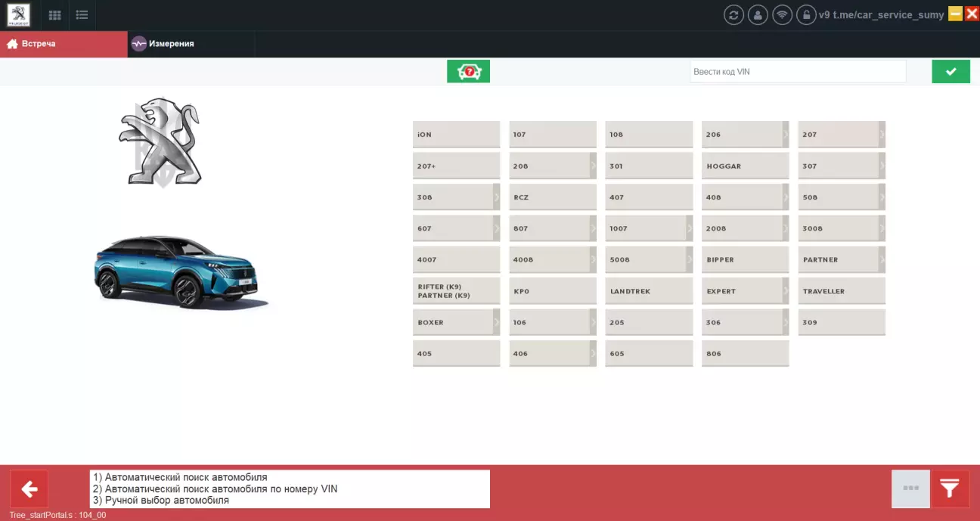Click hint 'Автоматический поиск автомобиля по номеру VIN'
The height and width of the screenshot is (521, 980).
coord(215,489)
